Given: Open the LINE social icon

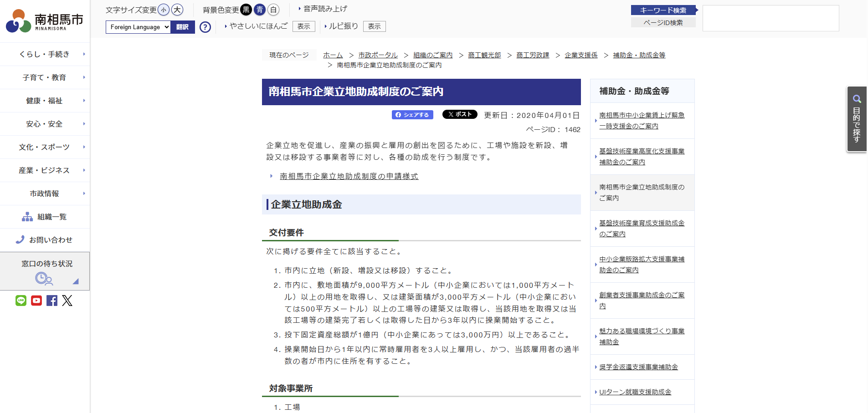Looking at the screenshot, I should pos(21,301).
